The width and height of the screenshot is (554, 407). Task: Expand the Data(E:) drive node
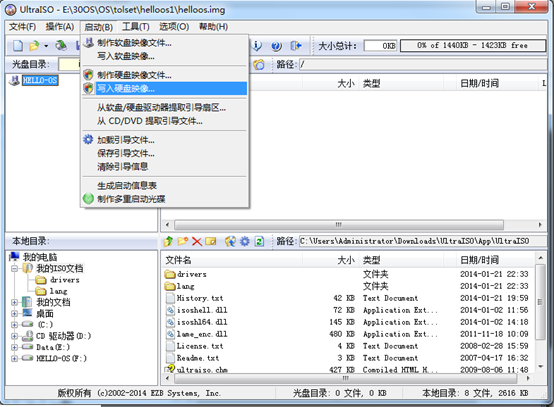(x=14, y=347)
